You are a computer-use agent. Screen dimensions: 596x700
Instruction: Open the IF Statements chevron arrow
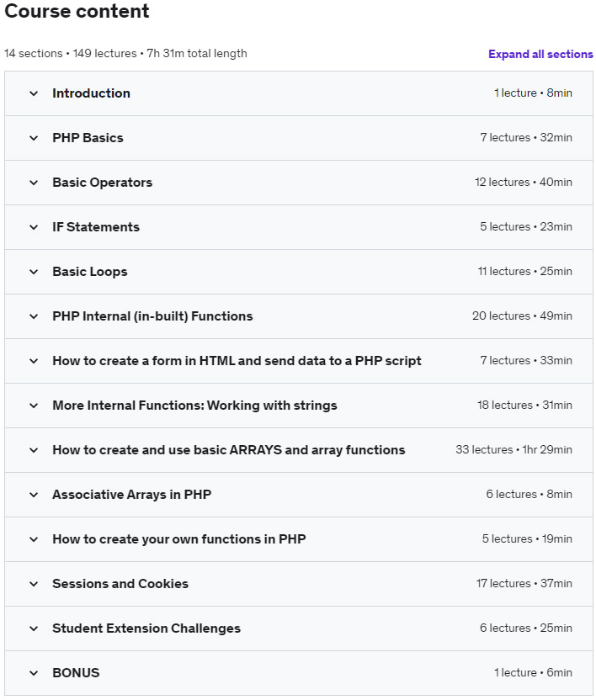[x=34, y=227]
